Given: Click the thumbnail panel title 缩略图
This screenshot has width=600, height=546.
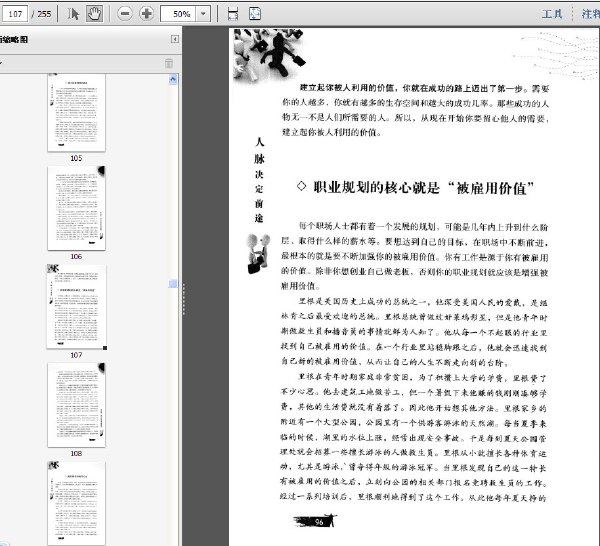Looking at the screenshot, I should coord(14,39).
